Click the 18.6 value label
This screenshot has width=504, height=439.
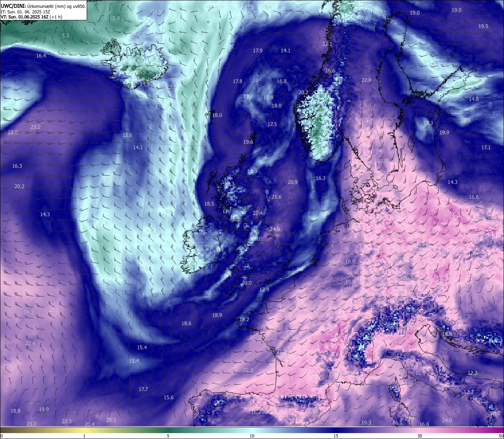186,324
